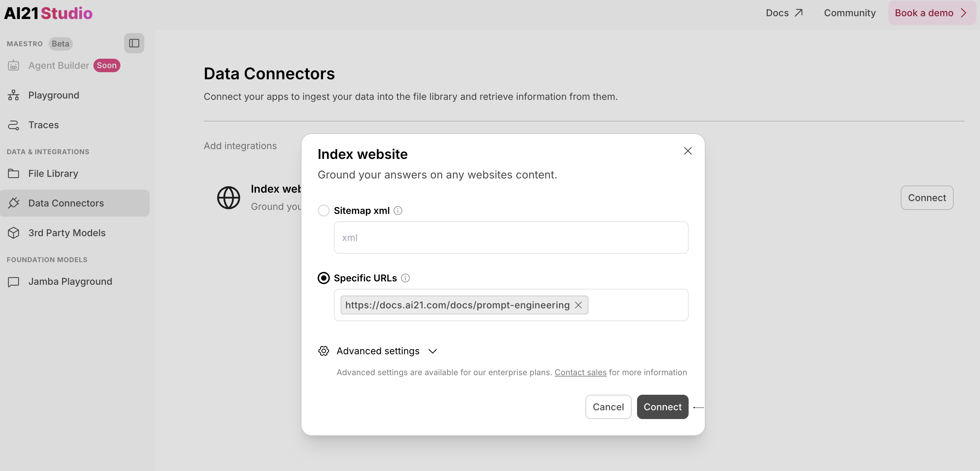Click the xml input field
Image resolution: width=980 pixels, height=471 pixels.
click(x=511, y=238)
